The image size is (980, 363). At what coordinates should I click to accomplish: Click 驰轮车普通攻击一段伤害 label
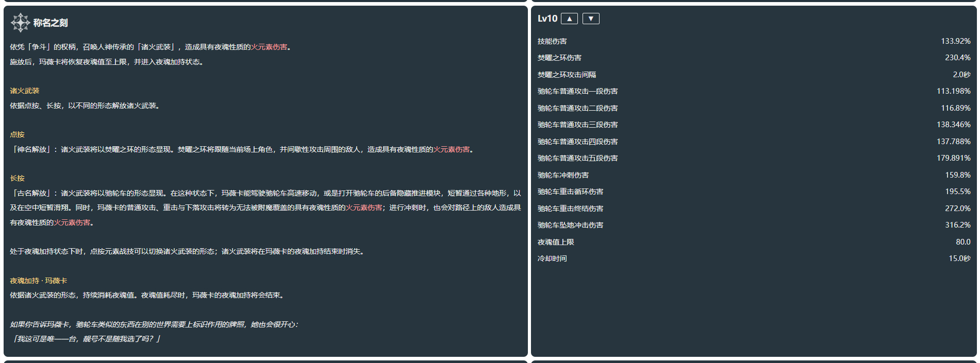click(x=578, y=91)
